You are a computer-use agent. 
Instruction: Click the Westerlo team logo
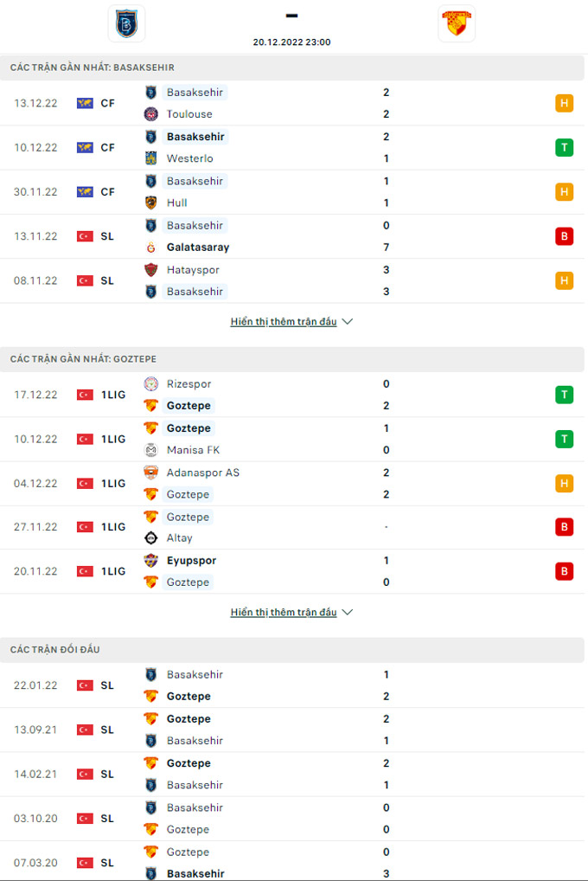click(150, 158)
